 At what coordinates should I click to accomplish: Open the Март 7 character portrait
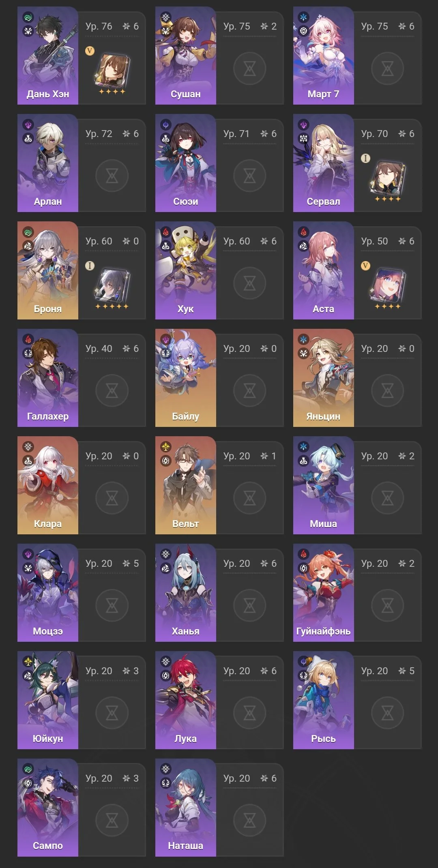(323, 56)
